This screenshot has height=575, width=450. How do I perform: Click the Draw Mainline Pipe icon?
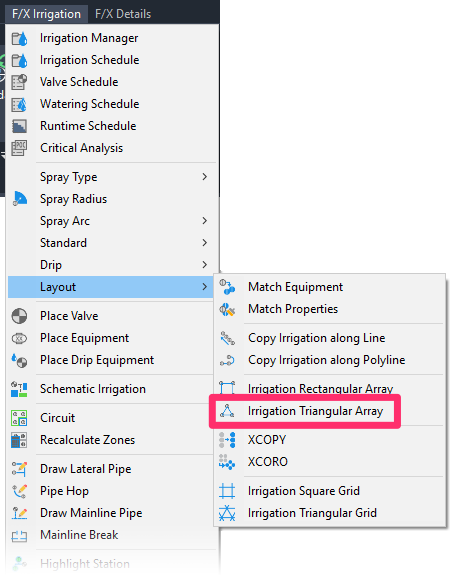tap(19, 513)
